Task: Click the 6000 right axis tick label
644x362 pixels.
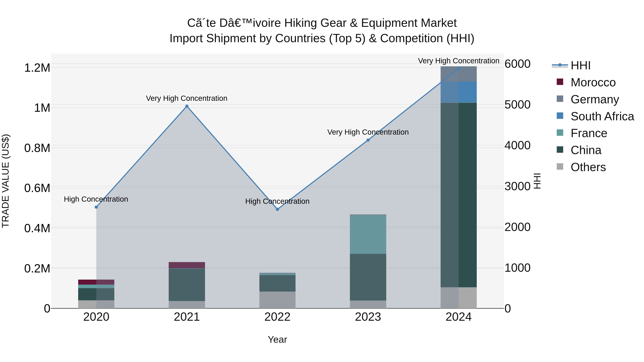Action: click(x=518, y=64)
